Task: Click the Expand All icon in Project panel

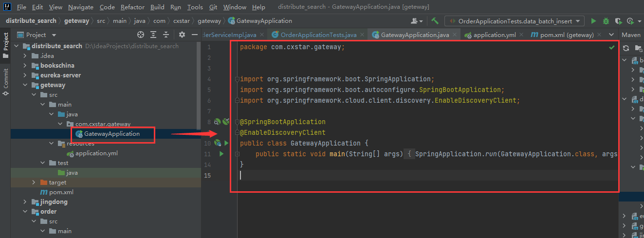Action: click(153, 35)
